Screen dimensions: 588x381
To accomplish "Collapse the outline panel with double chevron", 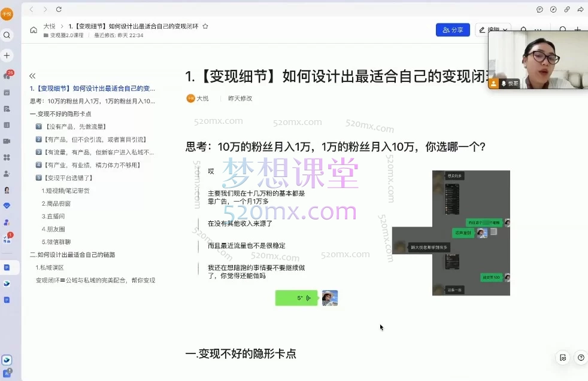I will [32, 76].
